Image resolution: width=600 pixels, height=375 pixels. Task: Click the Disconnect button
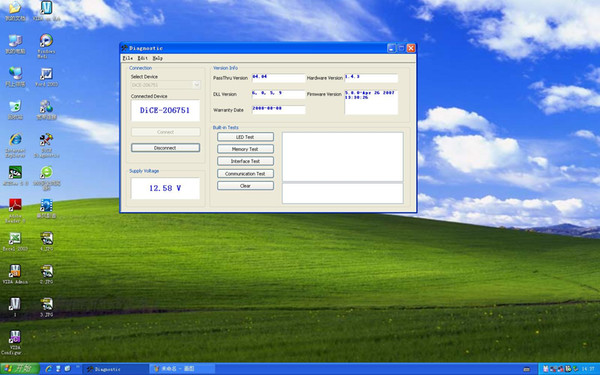165,148
